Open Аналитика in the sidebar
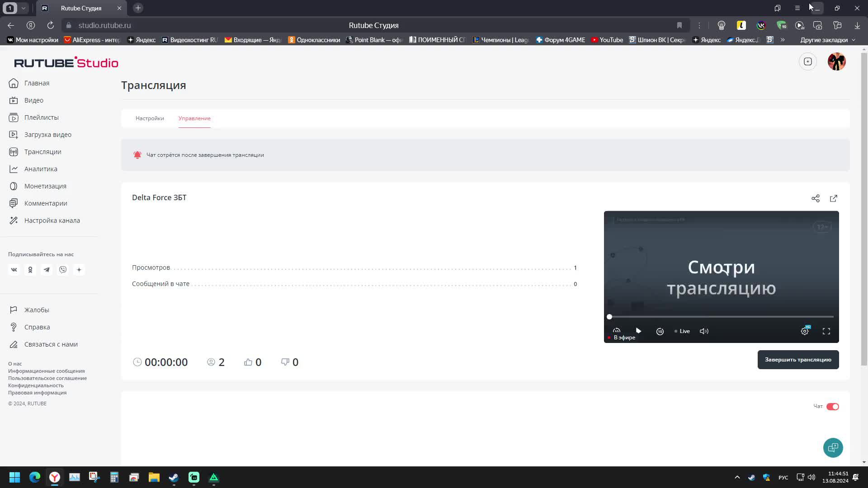This screenshot has height=488, width=868. (x=41, y=169)
